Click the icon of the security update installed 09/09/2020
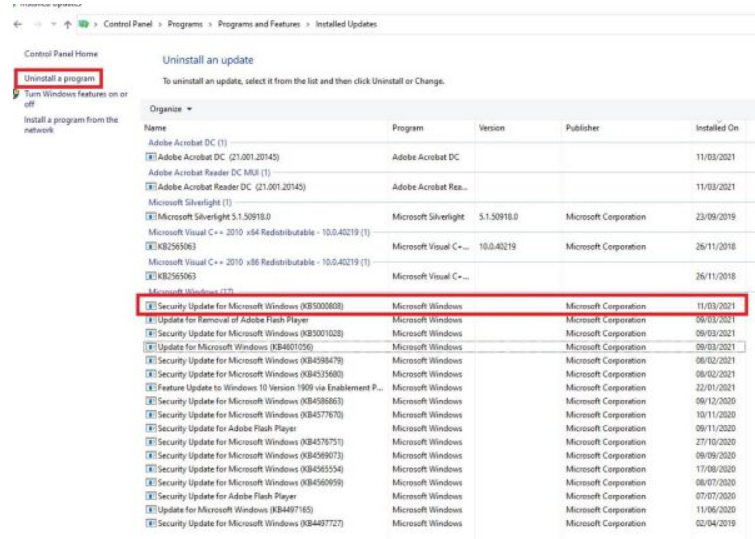The height and width of the screenshot is (539, 755). [151, 455]
